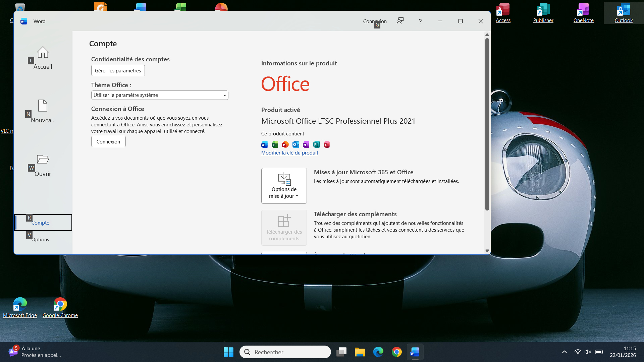The width and height of the screenshot is (644, 362).
Task: Click the Word product icon under Ce produit contient
Action: [264, 144]
